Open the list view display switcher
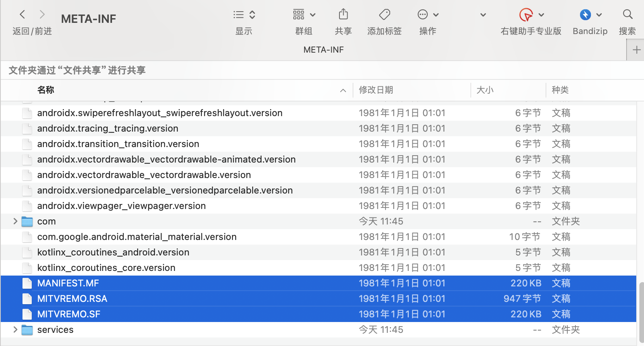The width and height of the screenshot is (644, 346). coord(244,15)
